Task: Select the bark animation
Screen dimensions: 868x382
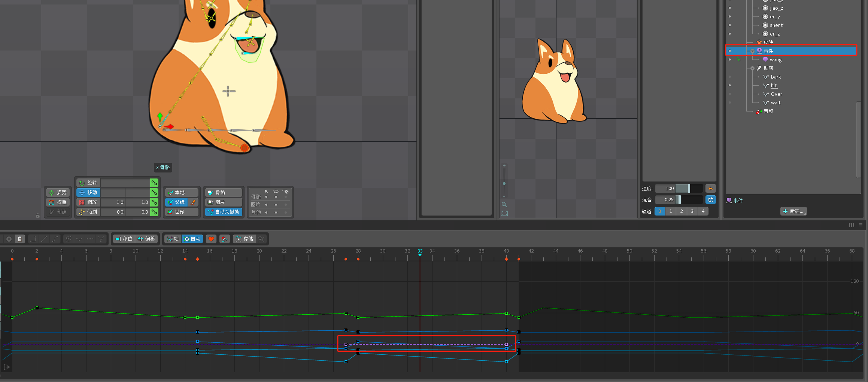Action: pos(776,77)
